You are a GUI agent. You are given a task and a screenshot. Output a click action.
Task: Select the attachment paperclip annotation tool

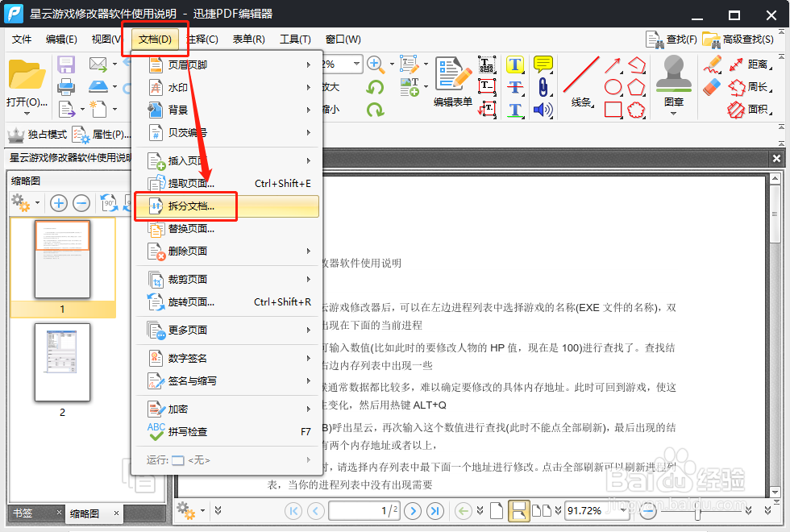point(542,87)
